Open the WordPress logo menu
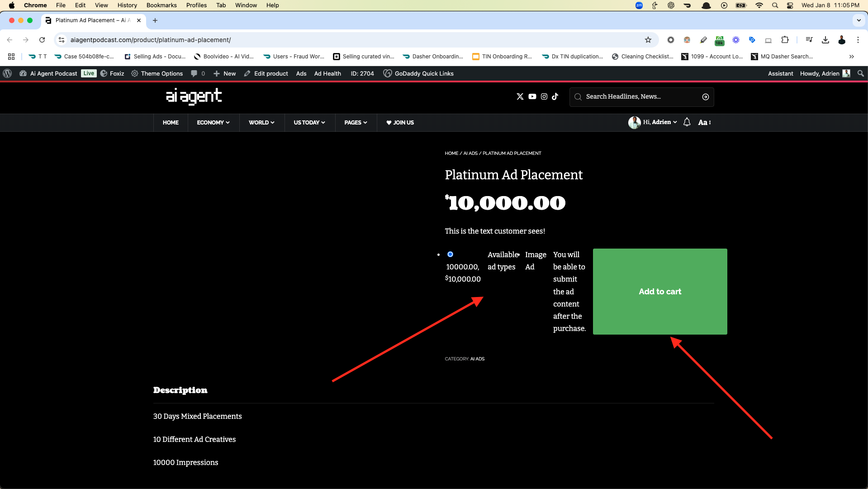The height and width of the screenshot is (489, 868). pyautogui.click(x=7, y=73)
